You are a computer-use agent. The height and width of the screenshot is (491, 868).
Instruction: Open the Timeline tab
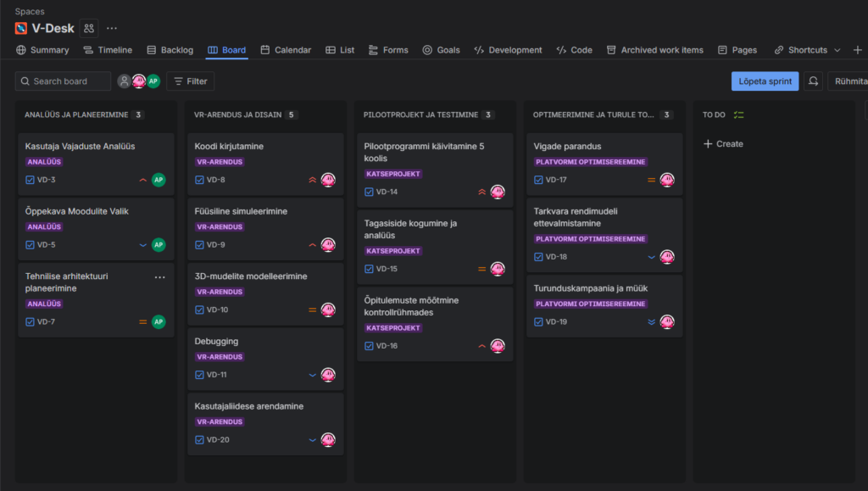coord(108,50)
